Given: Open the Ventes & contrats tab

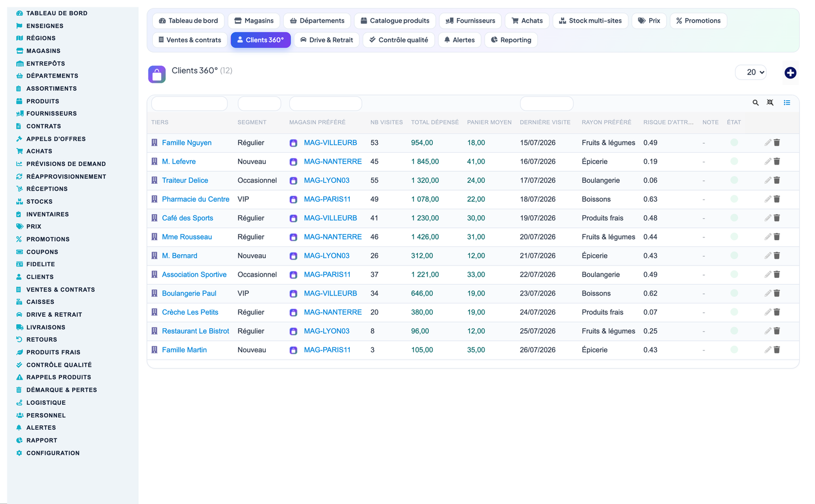Looking at the screenshot, I should click(190, 40).
